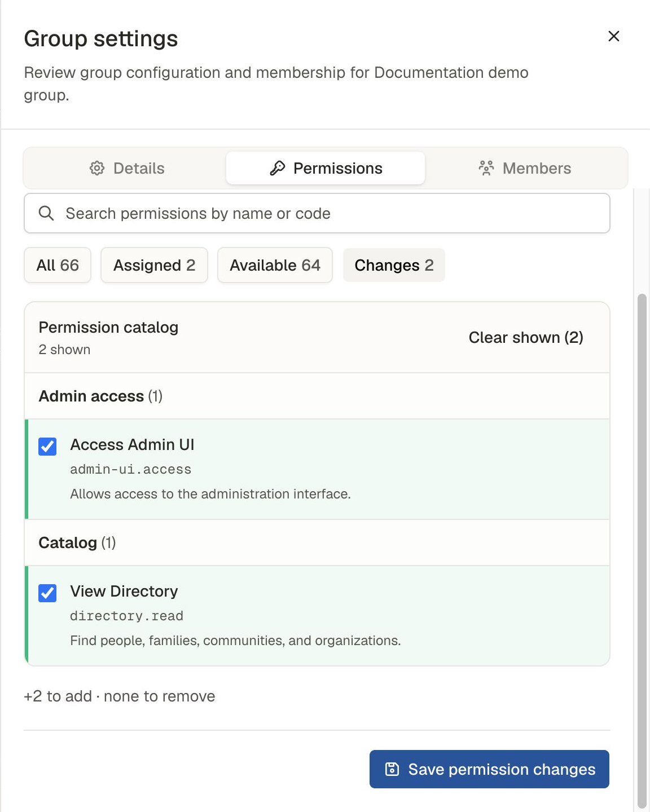The image size is (650, 812).
Task: Select the Changes 2 filter
Action: (394, 265)
